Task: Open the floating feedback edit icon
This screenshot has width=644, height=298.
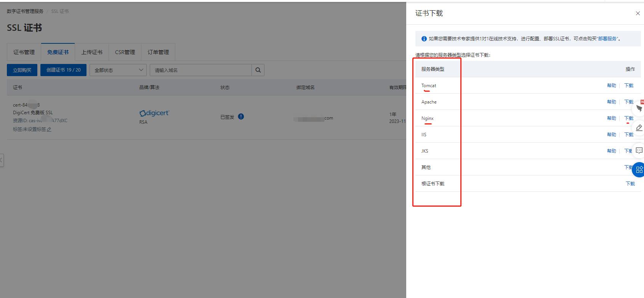Action: point(639,128)
